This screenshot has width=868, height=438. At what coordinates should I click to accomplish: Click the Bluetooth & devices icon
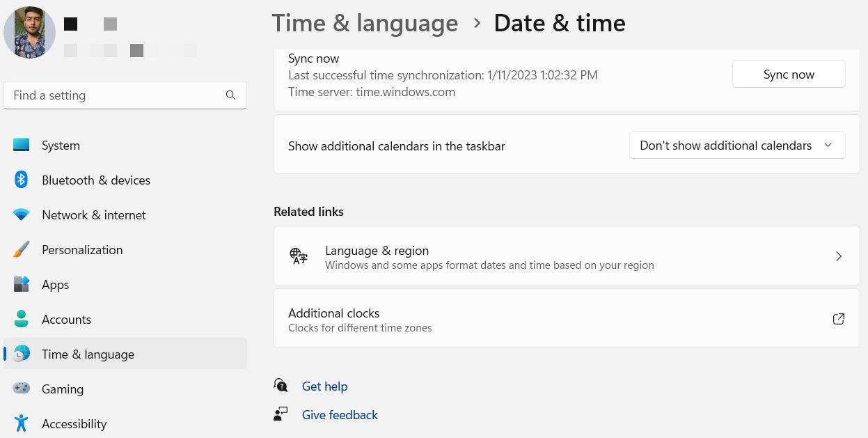tap(22, 180)
